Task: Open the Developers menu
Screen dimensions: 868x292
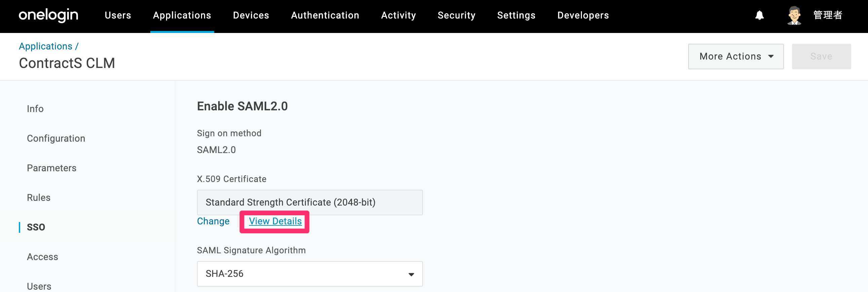Action: [583, 15]
